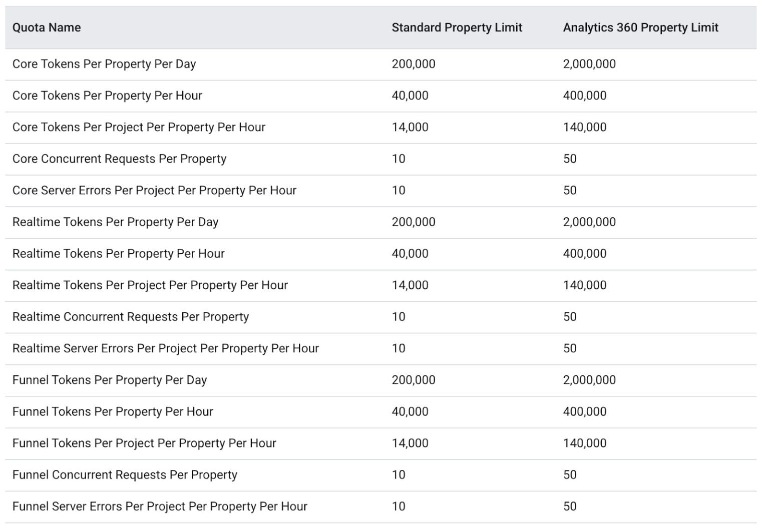Select the Core Tokens Per Property Per Day row name
769x532 pixels.
coord(104,64)
